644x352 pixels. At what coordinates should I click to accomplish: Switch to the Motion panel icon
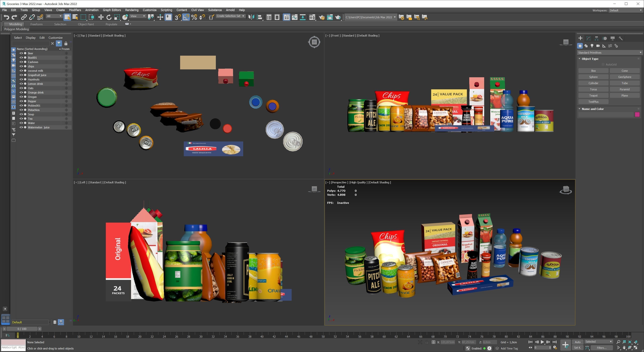point(604,38)
